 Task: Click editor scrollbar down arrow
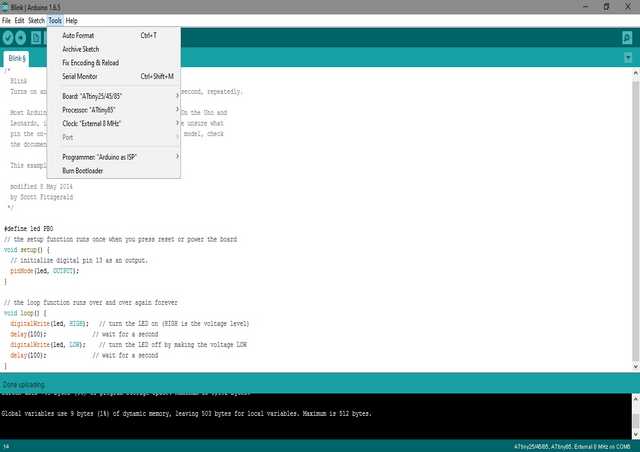(x=636, y=367)
